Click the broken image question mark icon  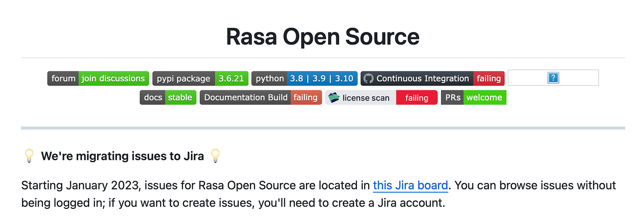[553, 78]
